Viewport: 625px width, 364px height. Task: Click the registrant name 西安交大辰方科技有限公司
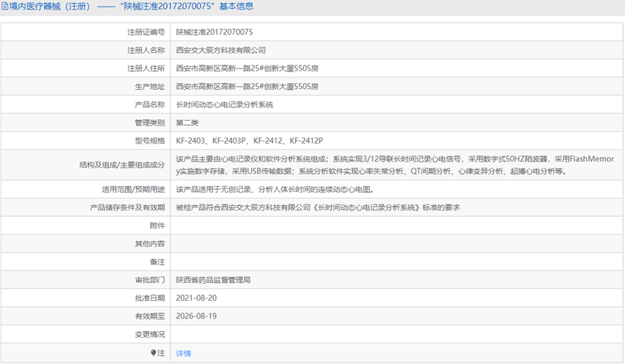(221, 51)
